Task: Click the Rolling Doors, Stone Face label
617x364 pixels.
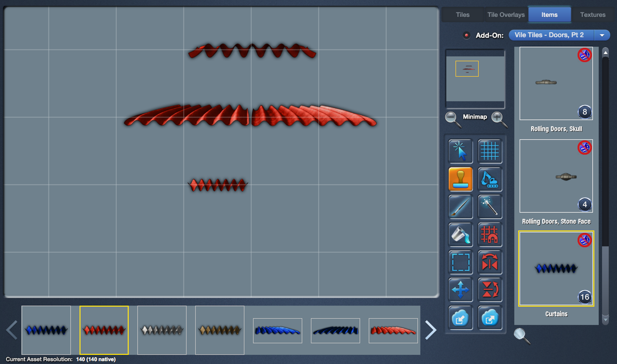Action: (556, 222)
